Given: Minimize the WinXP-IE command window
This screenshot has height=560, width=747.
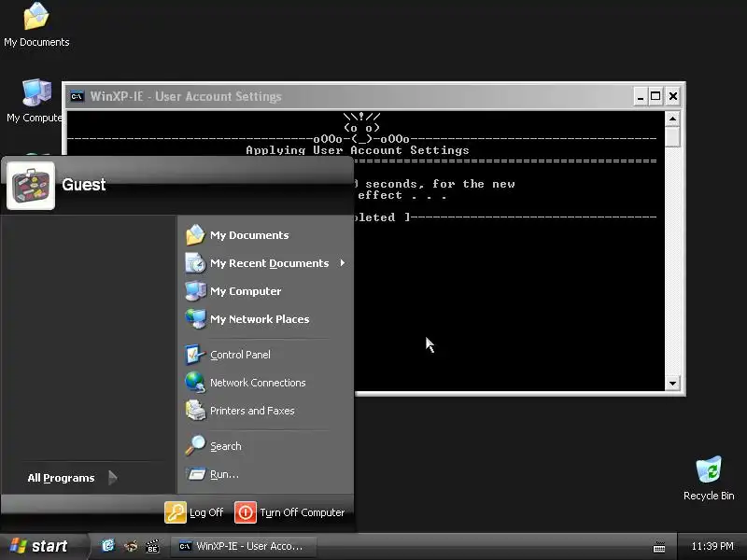Looking at the screenshot, I should click(x=641, y=97).
